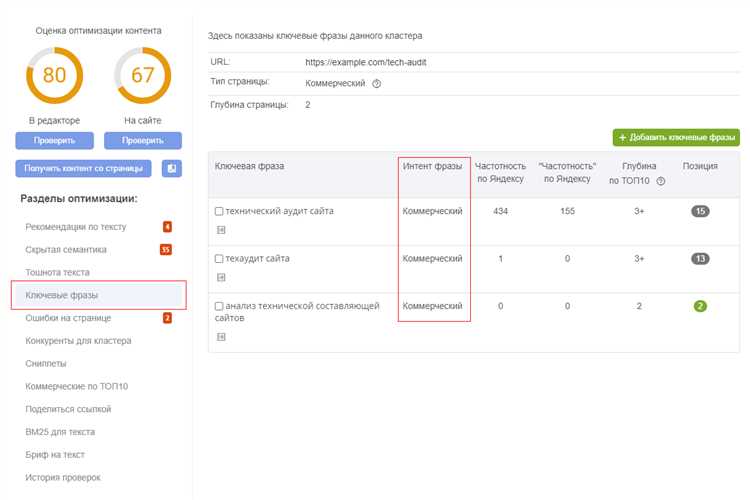Click the position badge 15
This screenshot has height=500, width=750.
pos(699,211)
